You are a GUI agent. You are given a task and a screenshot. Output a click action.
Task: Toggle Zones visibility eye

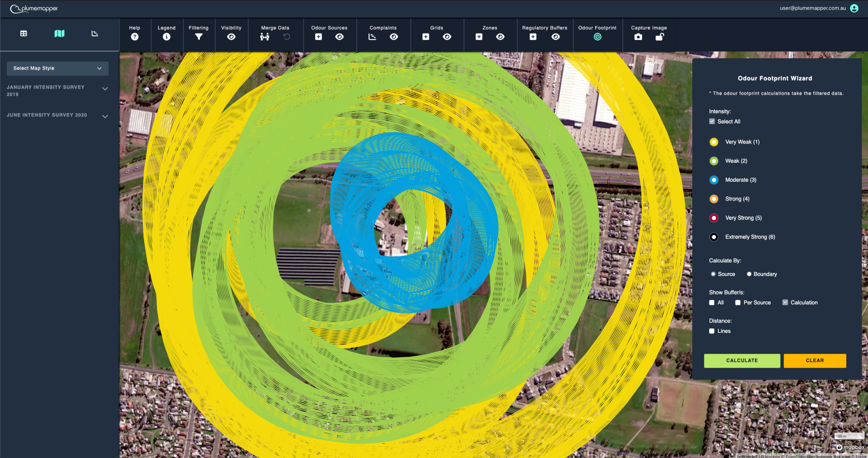[x=500, y=37]
